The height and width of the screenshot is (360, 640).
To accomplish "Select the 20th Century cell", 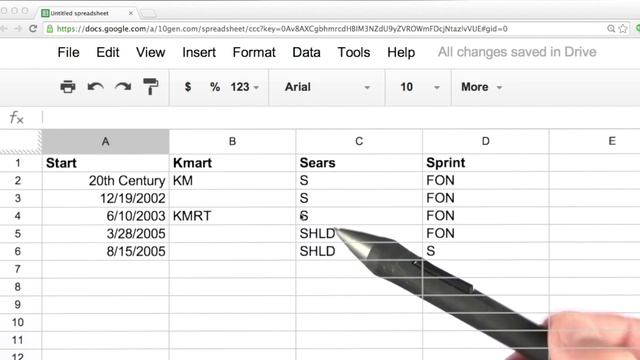I will pos(105,181).
